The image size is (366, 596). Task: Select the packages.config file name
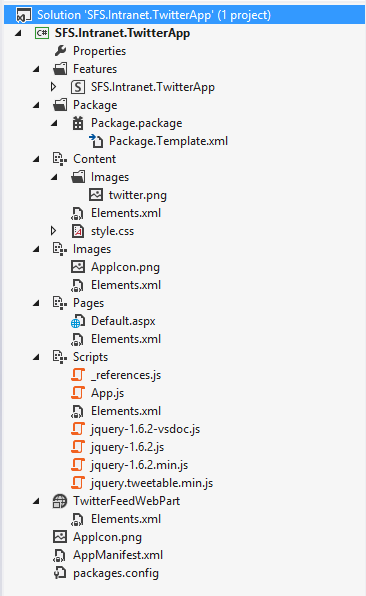click(116, 573)
